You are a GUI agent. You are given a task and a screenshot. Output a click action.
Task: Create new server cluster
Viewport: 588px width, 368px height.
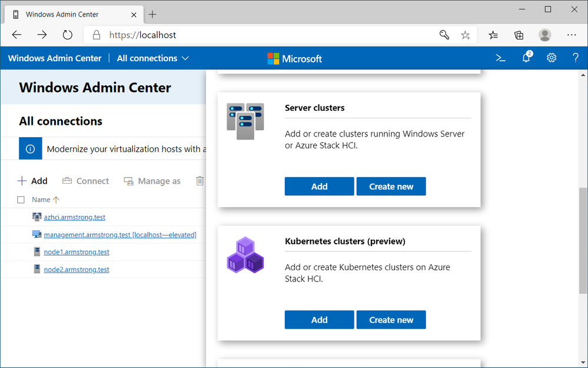(391, 187)
